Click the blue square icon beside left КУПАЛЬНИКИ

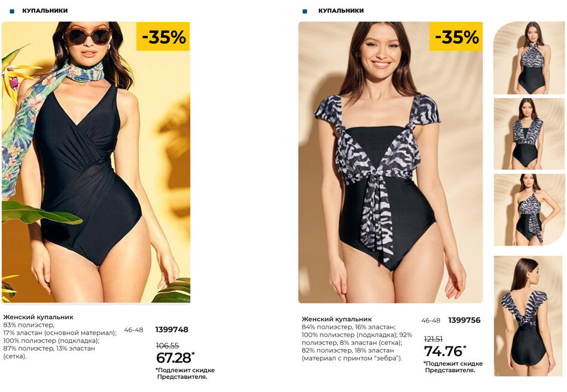click(12, 11)
